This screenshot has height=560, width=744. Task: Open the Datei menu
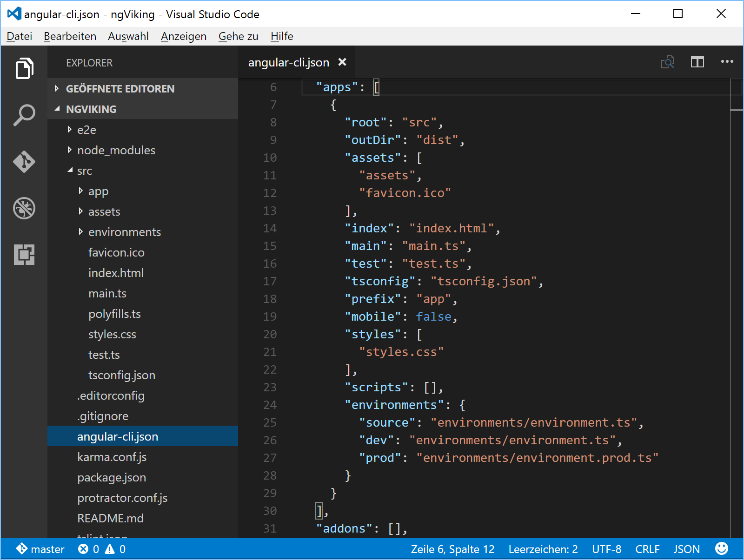20,36
